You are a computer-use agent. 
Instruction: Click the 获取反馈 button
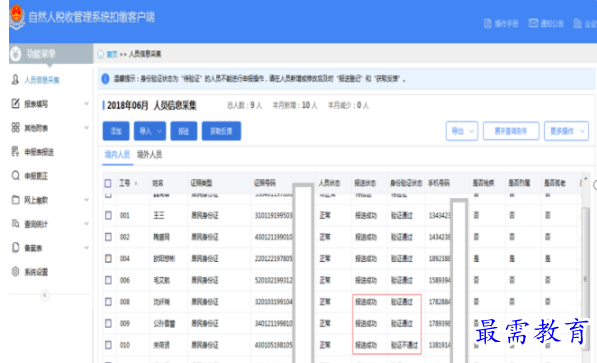click(x=221, y=131)
